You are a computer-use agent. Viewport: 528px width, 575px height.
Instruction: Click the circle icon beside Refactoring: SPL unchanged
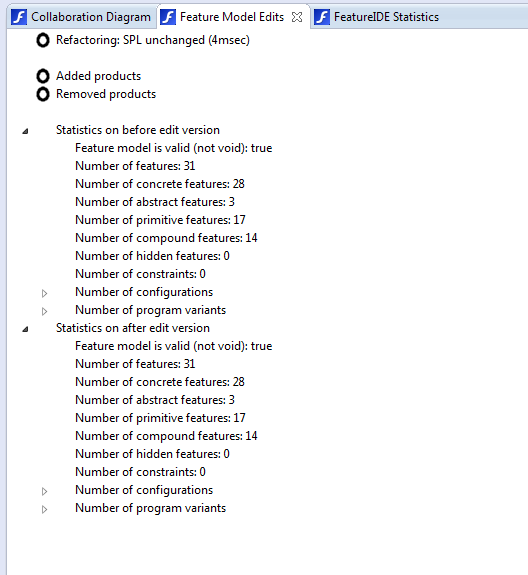pyautogui.click(x=43, y=40)
